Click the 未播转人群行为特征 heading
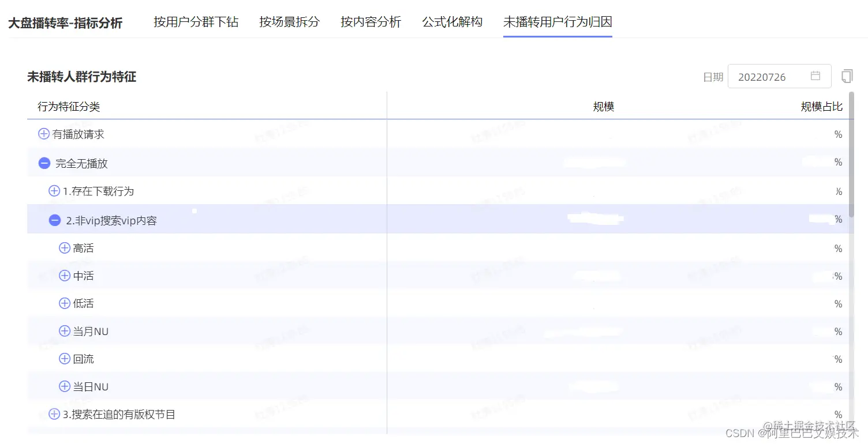This screenshot has width=868, height=444. click(82, 77)
